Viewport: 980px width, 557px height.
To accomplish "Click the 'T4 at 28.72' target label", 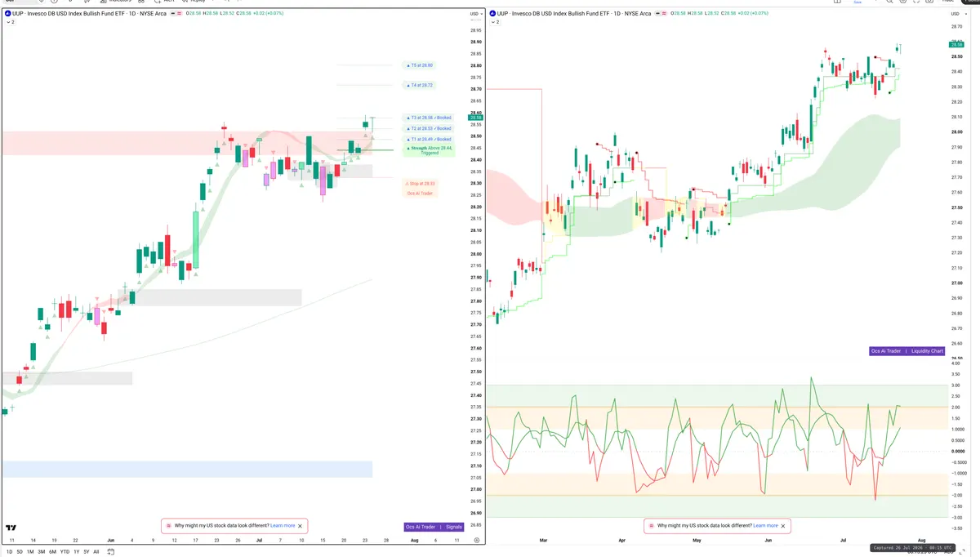I will (x=420, y=85).
